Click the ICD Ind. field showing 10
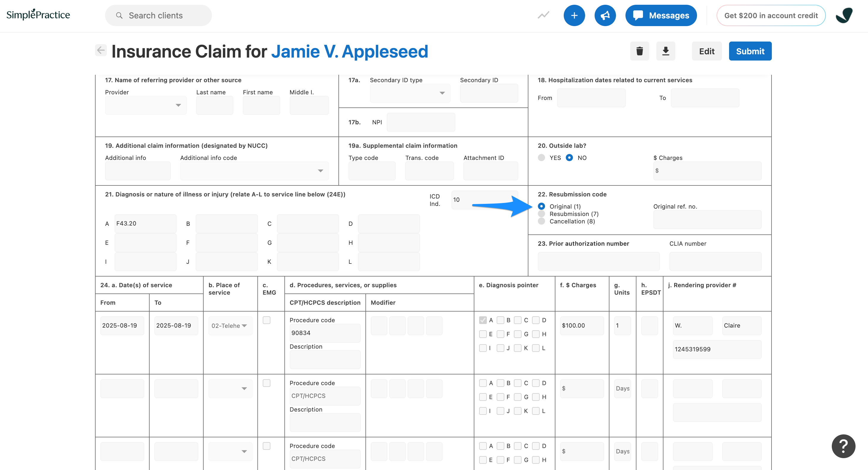 pyautogui.click(x=484, y=200)
